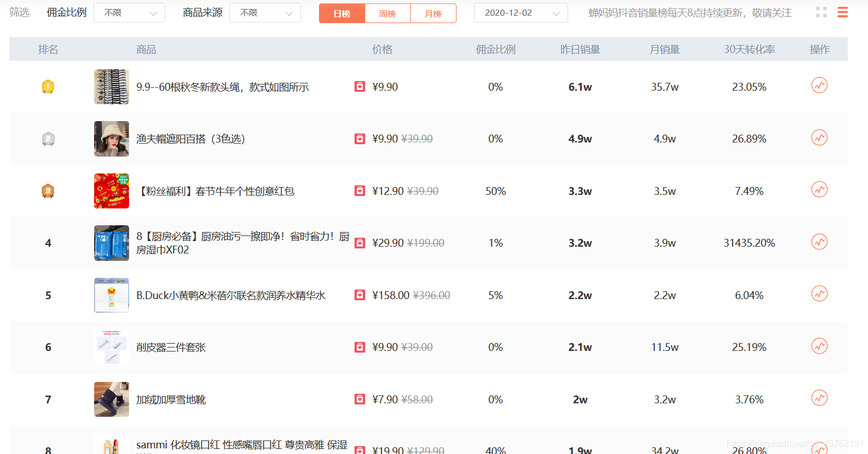Click shop icon beside 春节牛年红包 ¥12.90 price
The width and height of the screenshot is (868, 454).
pos(360,190)
